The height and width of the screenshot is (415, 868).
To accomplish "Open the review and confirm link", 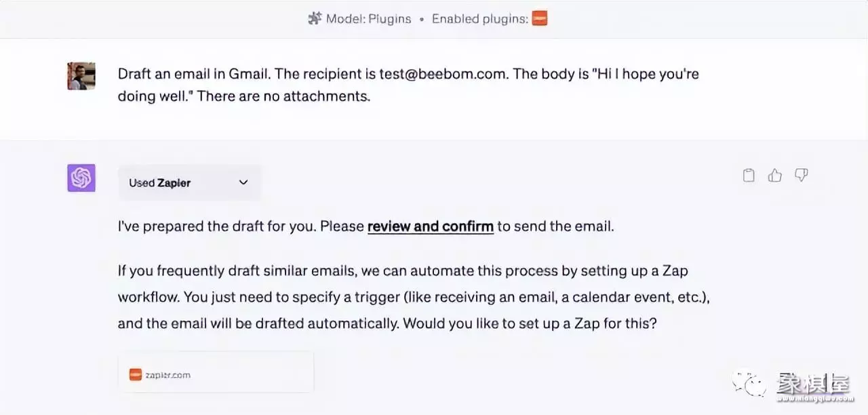I will (x=430, y=226).
